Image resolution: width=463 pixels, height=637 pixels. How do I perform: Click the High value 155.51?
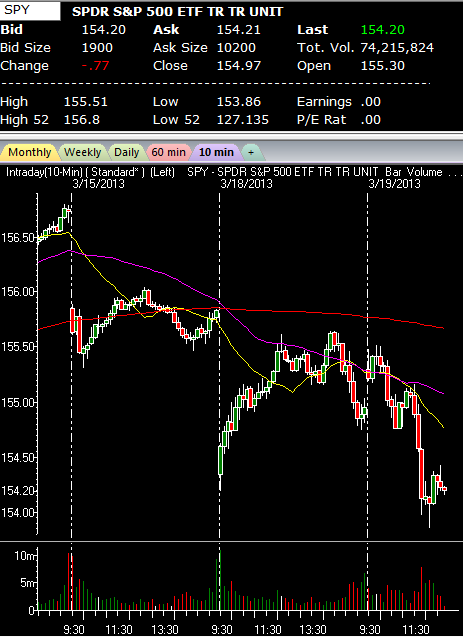[86, 102]
